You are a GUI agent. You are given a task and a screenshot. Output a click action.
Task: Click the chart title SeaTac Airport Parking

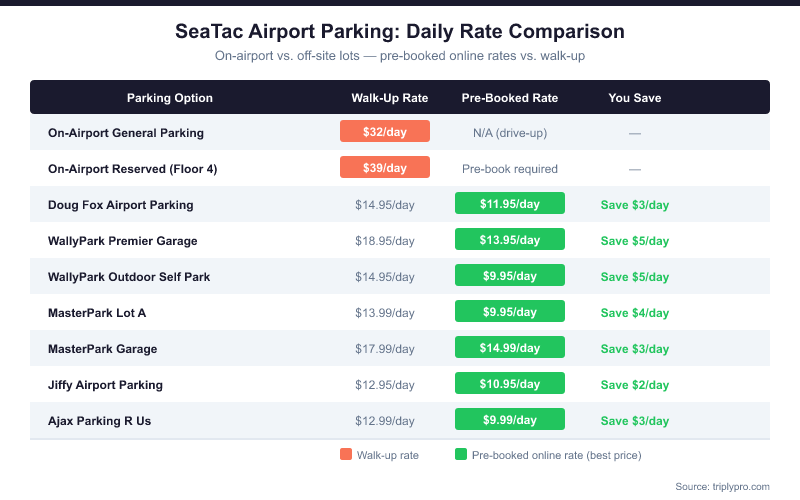400,32
